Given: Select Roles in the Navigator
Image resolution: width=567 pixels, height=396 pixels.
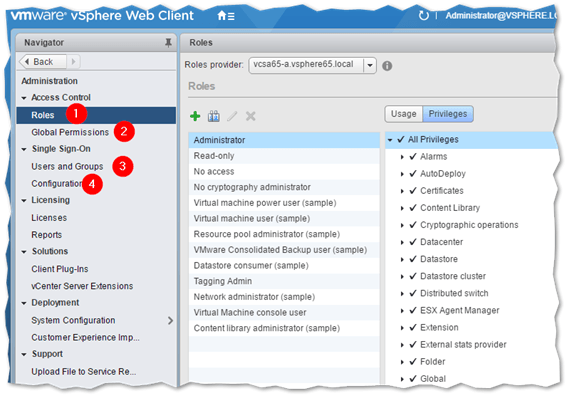Looking at the screenshot, I should coord(96,115).
